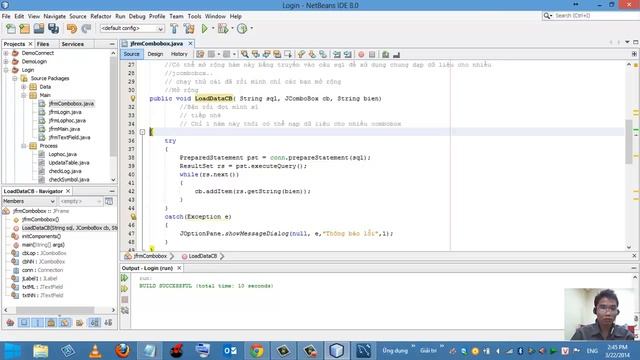Open jfrmLogin.java in Projects tree
The height and width of the screenshot is (360, 640).
(x=65, y=112)
